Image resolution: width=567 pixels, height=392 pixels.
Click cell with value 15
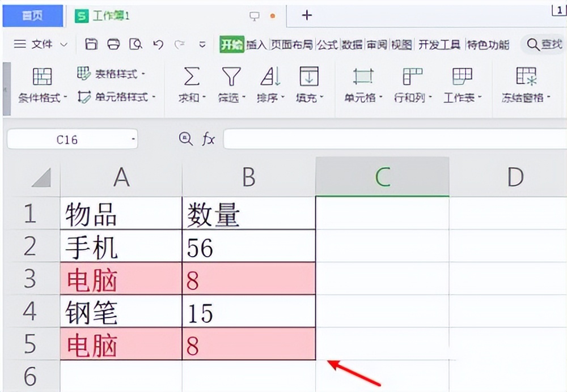point(249,311)
